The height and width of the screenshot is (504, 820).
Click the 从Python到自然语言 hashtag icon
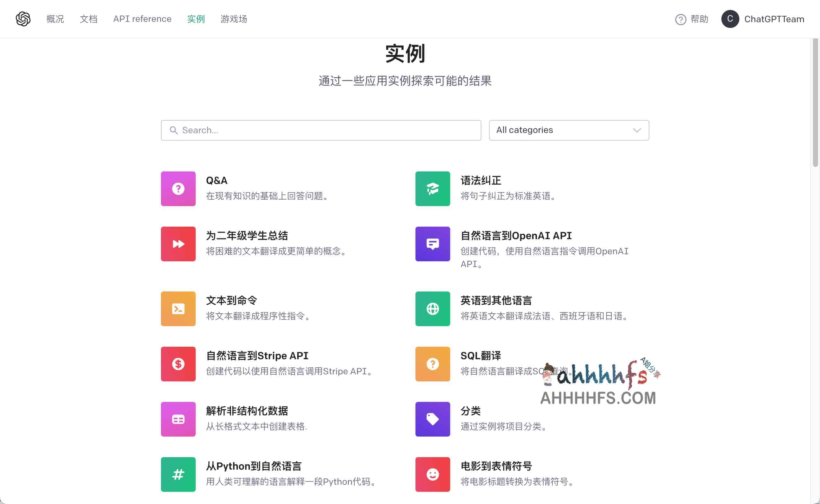tap(178, 474)
